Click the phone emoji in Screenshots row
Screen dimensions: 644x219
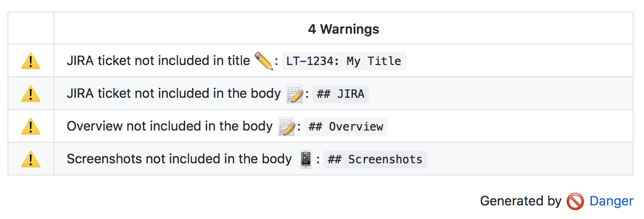coord(306,160)
